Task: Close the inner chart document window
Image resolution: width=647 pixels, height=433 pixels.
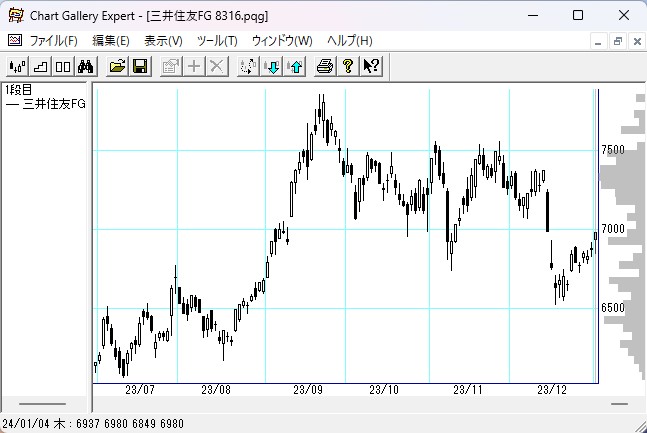Action: pyautogui.click(x=635, y=41)
